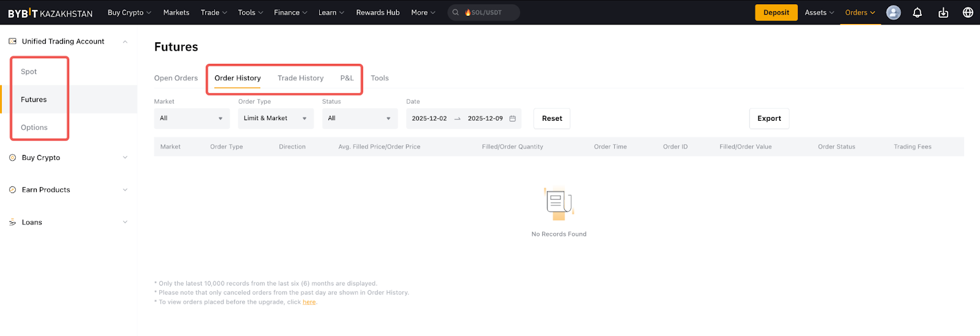Image resolution: width=980 pixels, height=336 pixels.
Task: Switch to the P&L tab
Action: (347, 78)
